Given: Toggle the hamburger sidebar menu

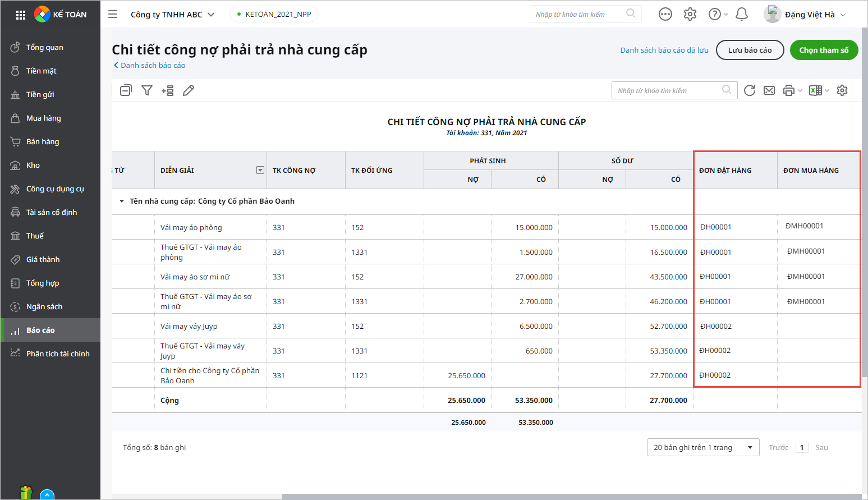Looking at the screenshot, I should tap(113, 14).
